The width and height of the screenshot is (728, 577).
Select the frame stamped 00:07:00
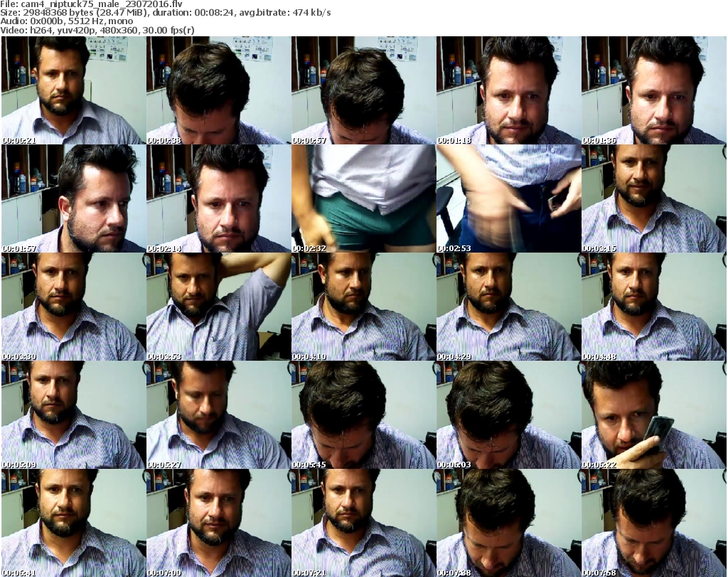[x=219, y=523]
